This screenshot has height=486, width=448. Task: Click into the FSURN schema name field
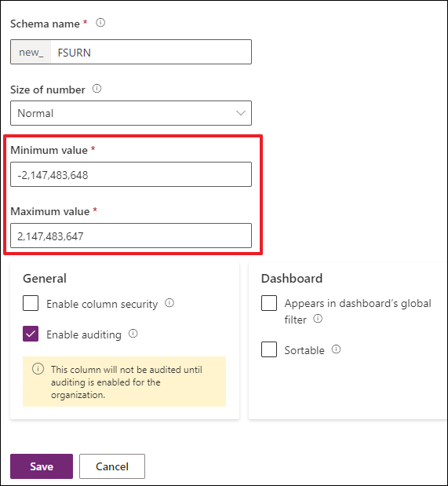pyautogui.click(x=151, y=52)
